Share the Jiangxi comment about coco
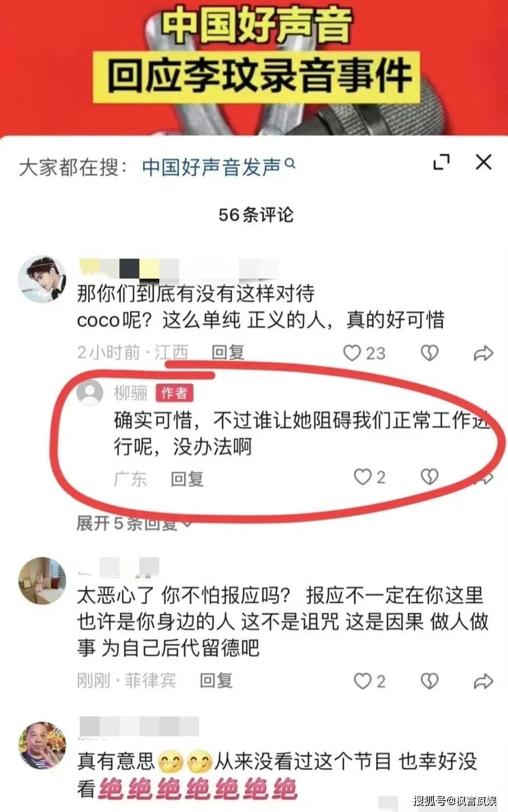Image resolution: width=508 pixels, height=812 pixels. coord(483,353)
